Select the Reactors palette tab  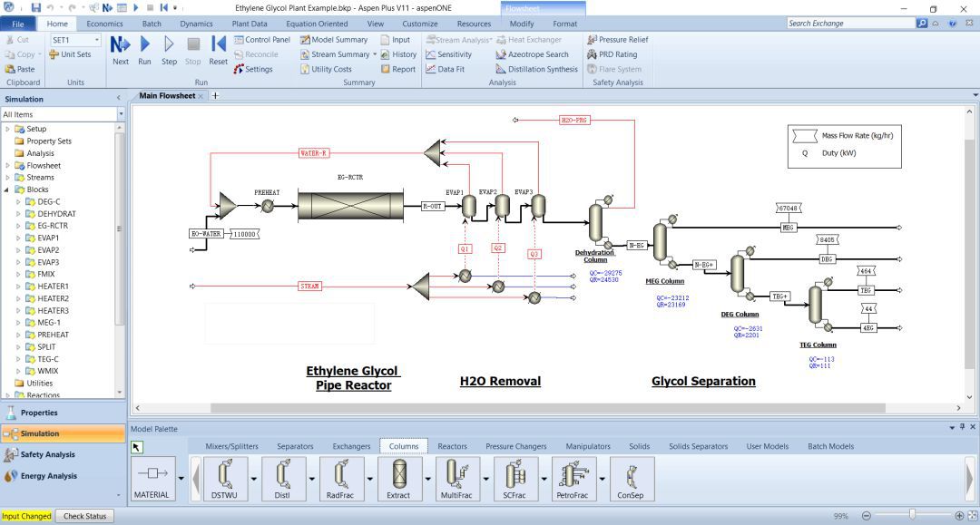[x=453, y=446]
